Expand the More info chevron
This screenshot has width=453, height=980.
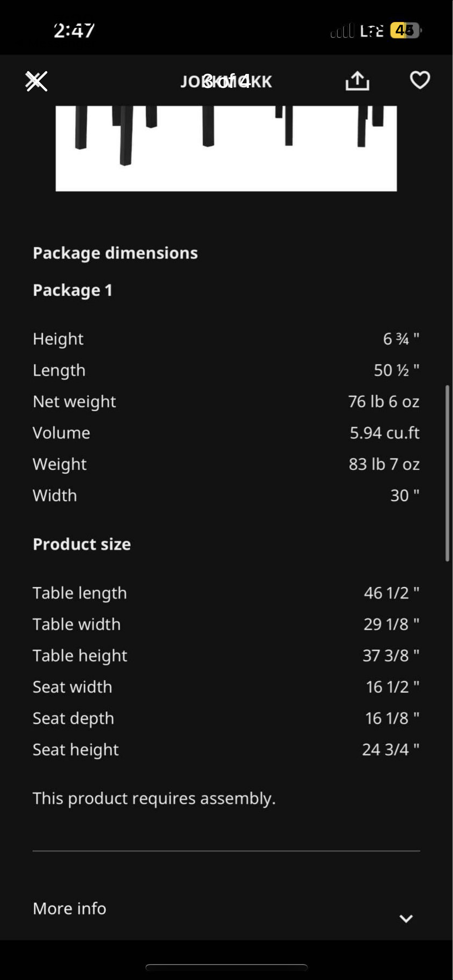coord(406,918)
